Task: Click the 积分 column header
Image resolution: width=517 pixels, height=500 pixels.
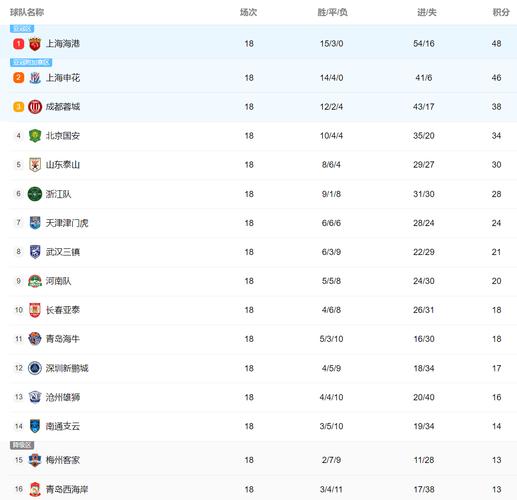Action: click(x=501, y=12)
